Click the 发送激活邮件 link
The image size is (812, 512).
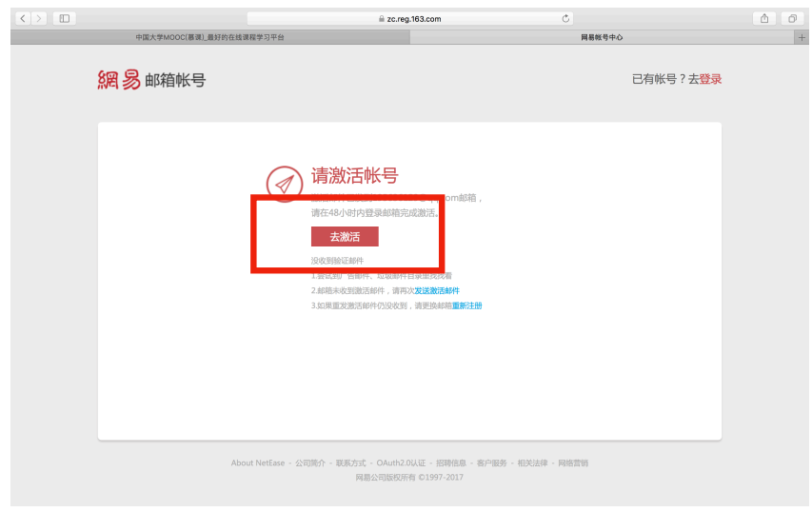(437, 290)
